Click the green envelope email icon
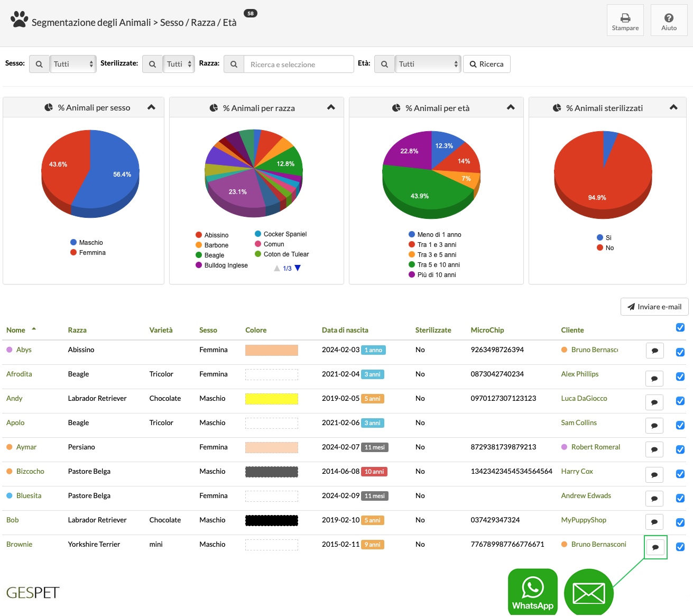The height and width of the screenshot is (616, 693). [x=589, y=592]
